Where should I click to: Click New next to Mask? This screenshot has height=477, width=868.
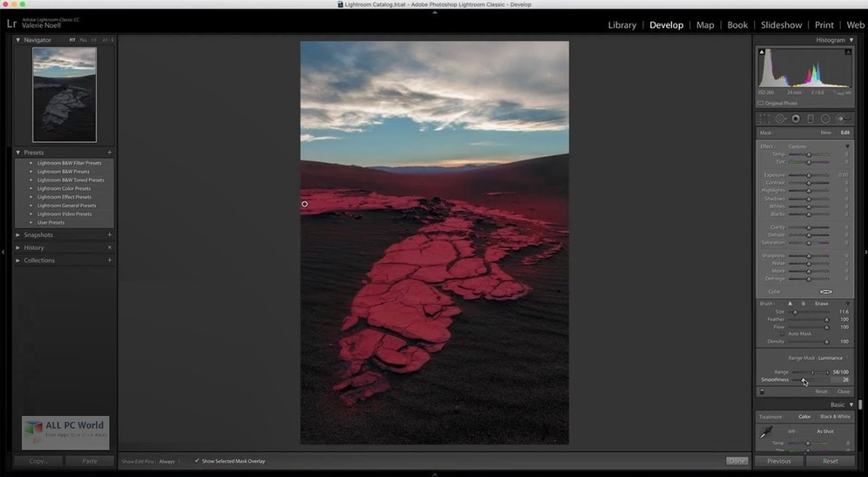coord(825,133)
